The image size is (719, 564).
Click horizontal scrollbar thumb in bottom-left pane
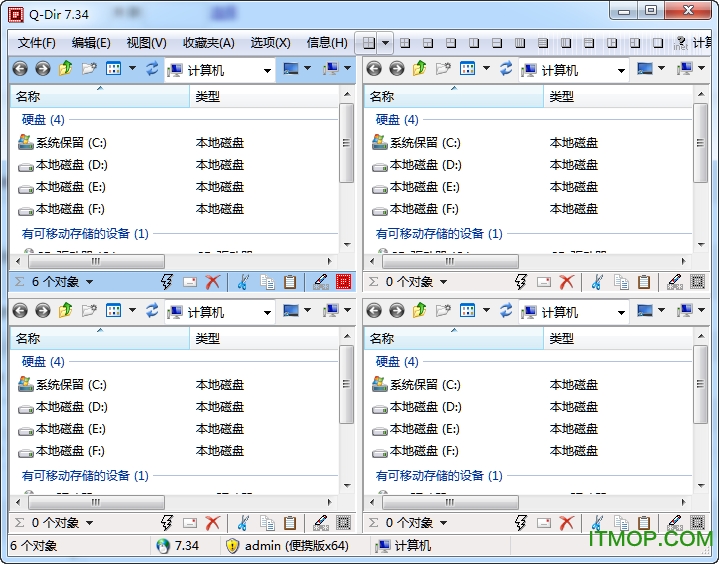click(96, 503)
